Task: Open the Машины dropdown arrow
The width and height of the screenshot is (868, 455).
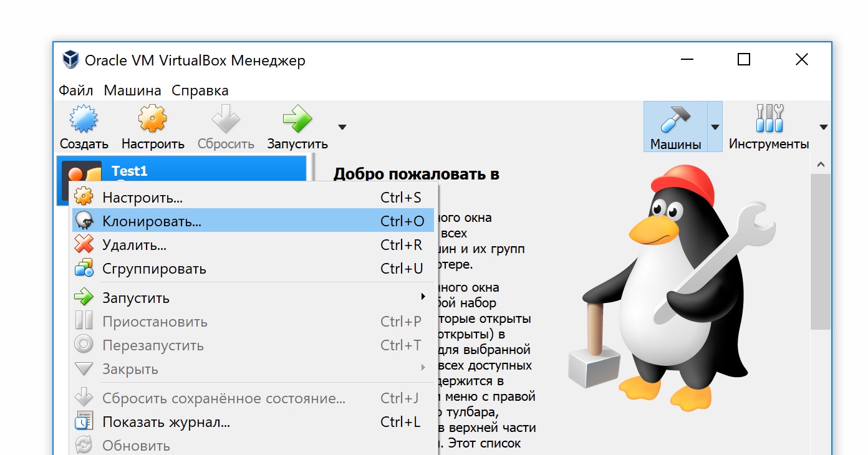Action: (715, 127)
